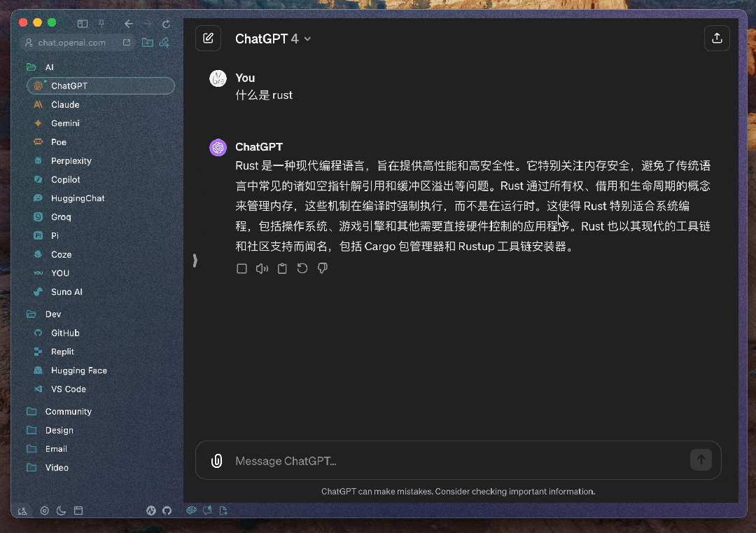Click the activity pulse icon in bottom bar
756x533 pixels.
151,511
